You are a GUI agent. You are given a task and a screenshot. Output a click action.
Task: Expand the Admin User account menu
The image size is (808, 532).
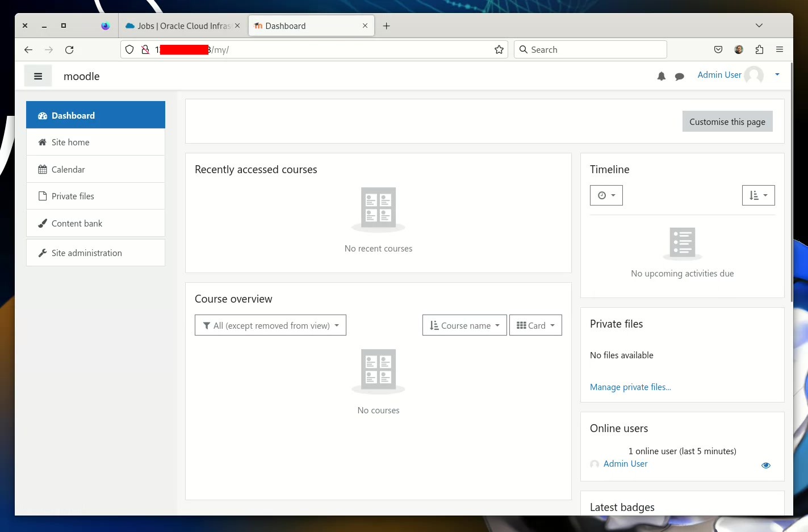pyautogui.click(x=777, y=74)
